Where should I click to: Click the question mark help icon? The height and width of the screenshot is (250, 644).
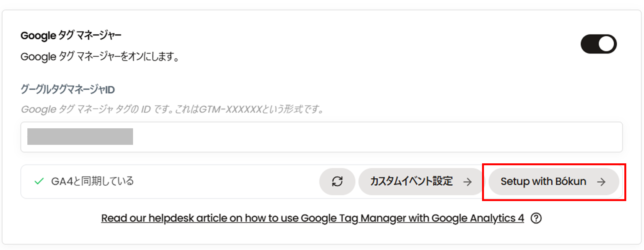536,218
